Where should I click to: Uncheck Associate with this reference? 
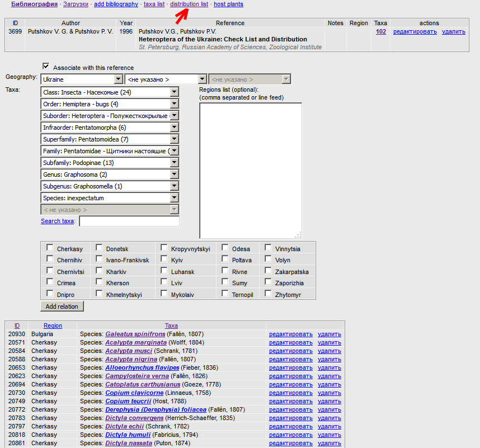tap(46, 66)
